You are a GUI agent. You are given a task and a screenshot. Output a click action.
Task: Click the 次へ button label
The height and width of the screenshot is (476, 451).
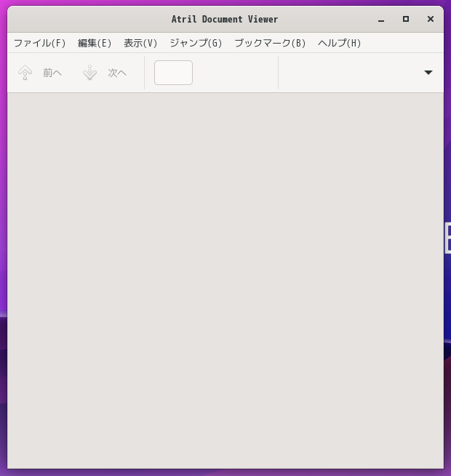click(x=117, y=73)
